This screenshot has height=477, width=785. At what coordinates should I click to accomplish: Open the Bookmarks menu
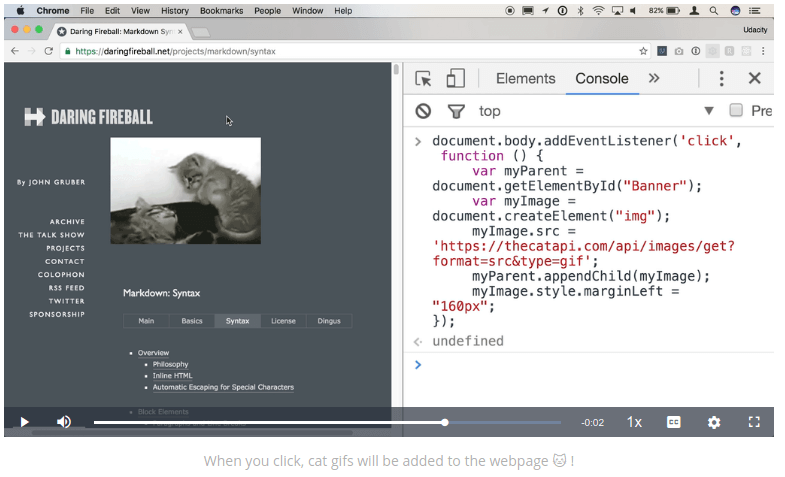[221, 11]
